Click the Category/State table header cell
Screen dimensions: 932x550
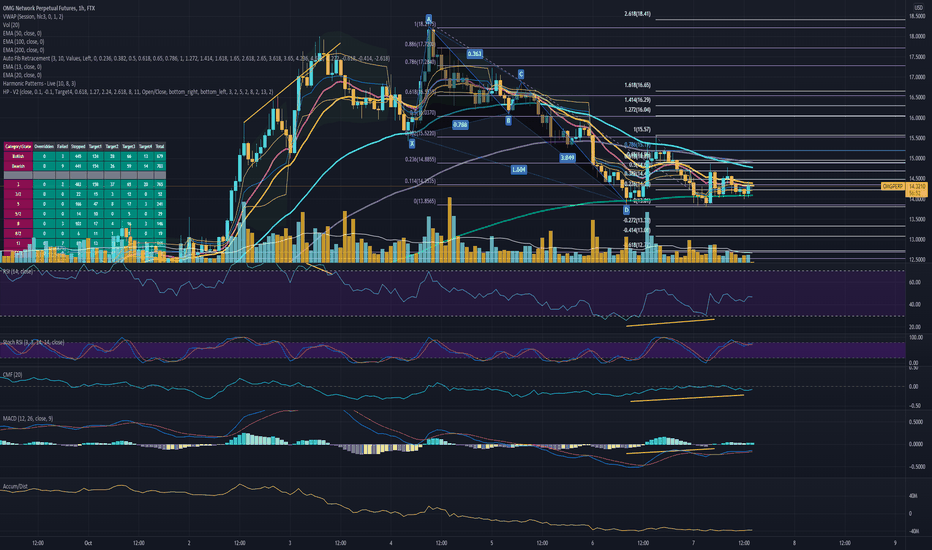18,146
